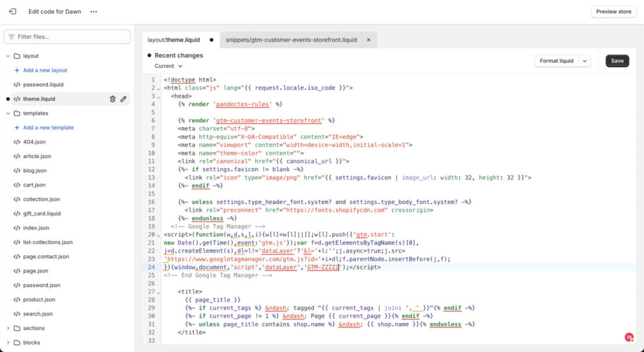Click the plus icon for Add a new template
Image resolution: width=644 pixels, height=352 pixels.
coord(17,128)
